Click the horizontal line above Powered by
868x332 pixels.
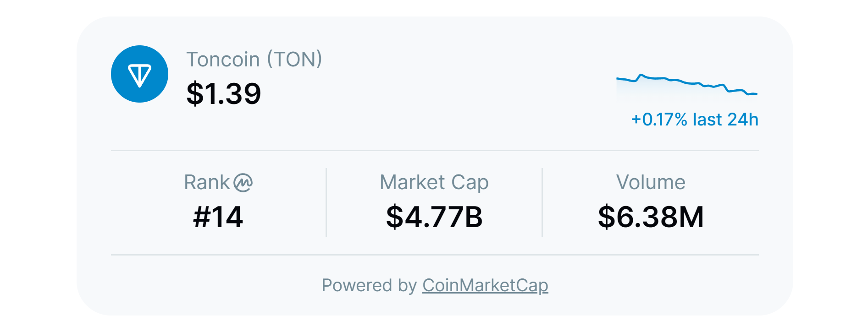coord(435,255)
